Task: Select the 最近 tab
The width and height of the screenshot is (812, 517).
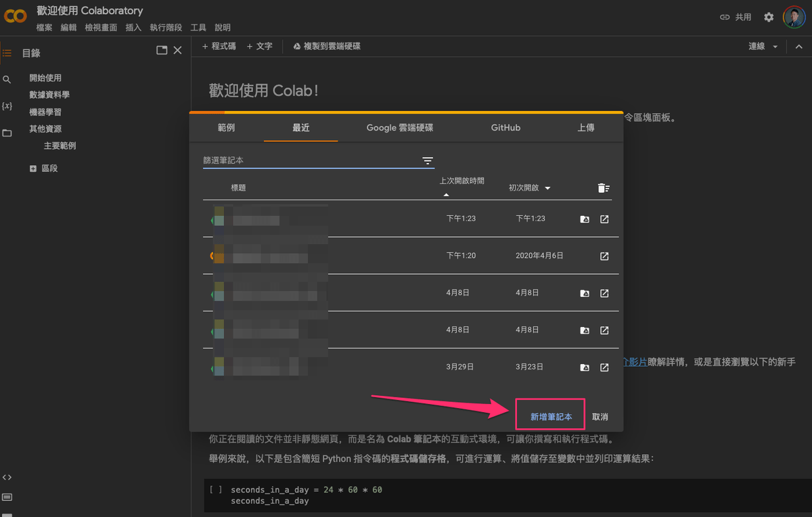Action: [301, 127]
